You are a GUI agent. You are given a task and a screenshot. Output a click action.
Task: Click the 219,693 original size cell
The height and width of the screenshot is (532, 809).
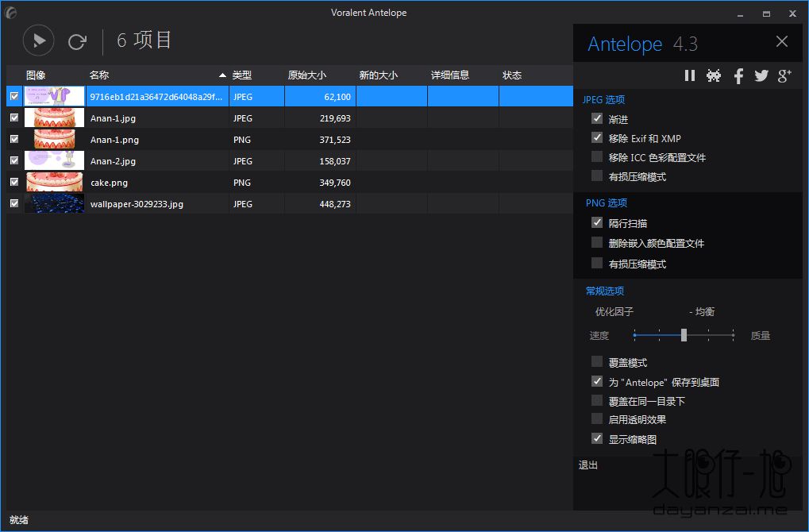pos(321,118)
